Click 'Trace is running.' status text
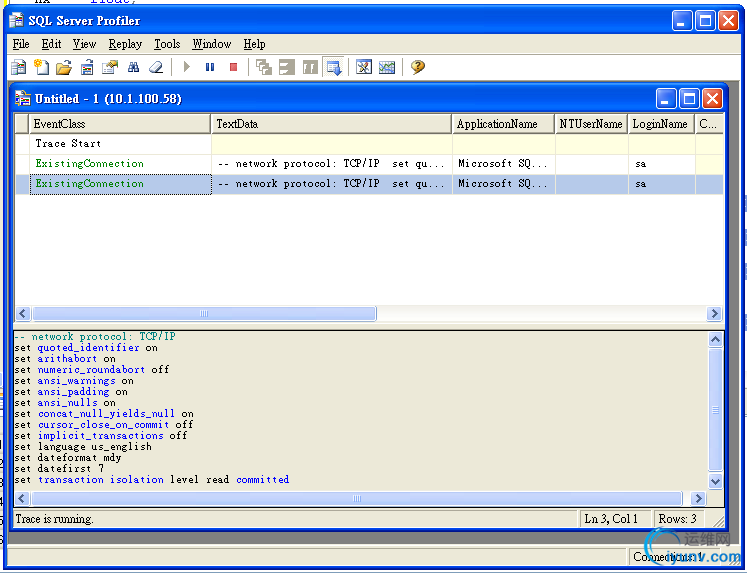 click(x=54, y=519)
